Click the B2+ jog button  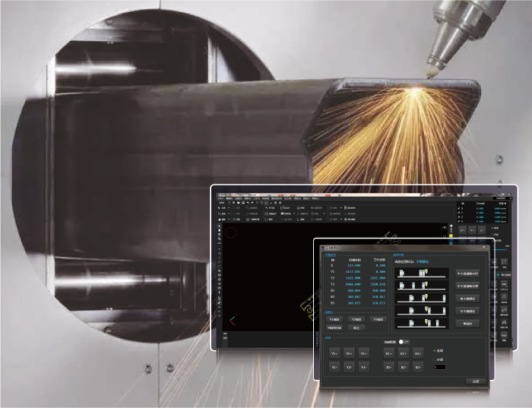404,353
